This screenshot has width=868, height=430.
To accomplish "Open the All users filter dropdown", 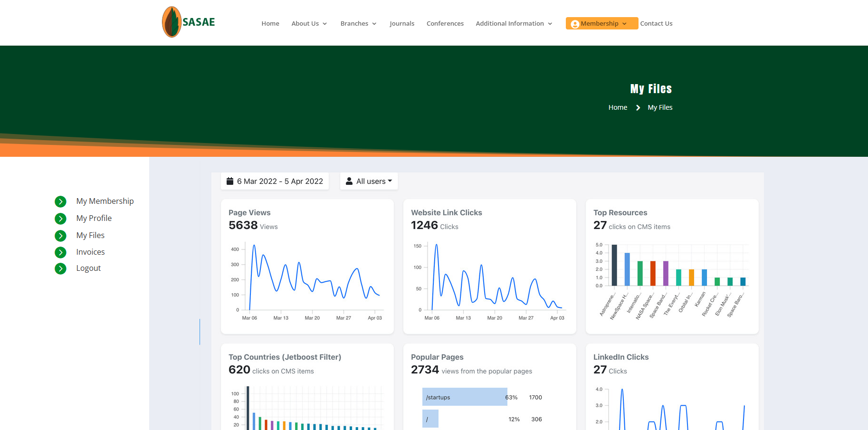I will (x=369, y=181).
